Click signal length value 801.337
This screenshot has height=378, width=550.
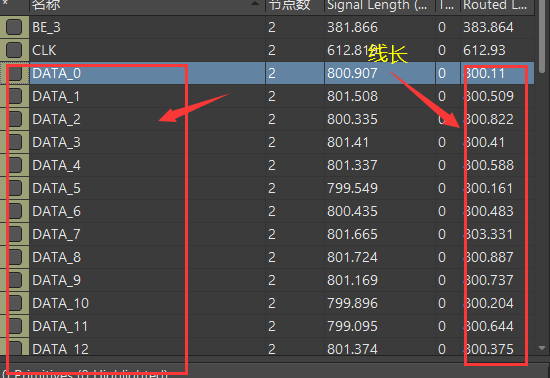pyautogui.click(x=353, y=166)
